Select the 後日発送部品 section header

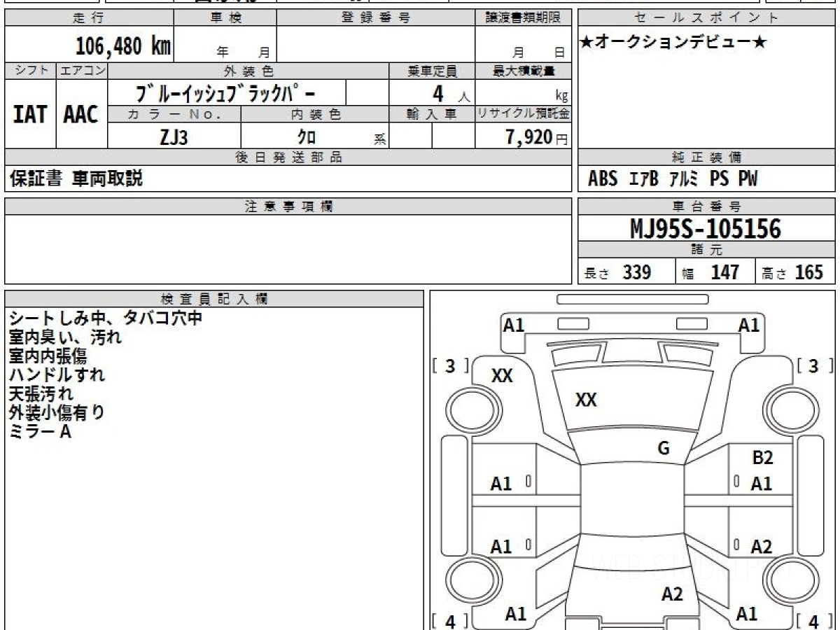click(x=288, y=157)
